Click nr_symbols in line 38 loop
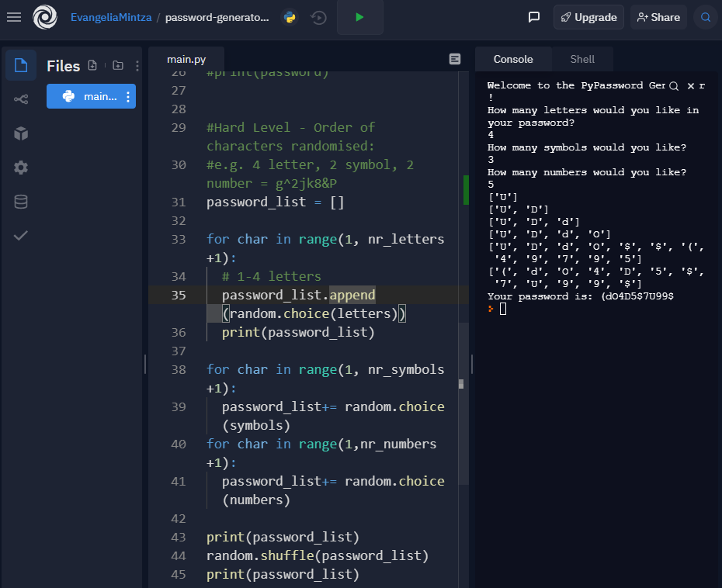Screen dimensions: 722x588 [406, 369]
